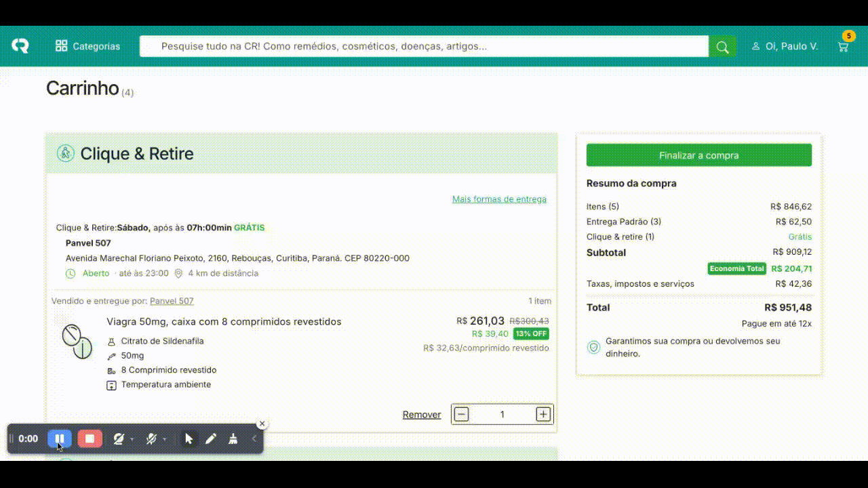Viewport: 868px width, 488px height.
Task: Open the Oi, Paulo V. account menu
Action: 785,46
